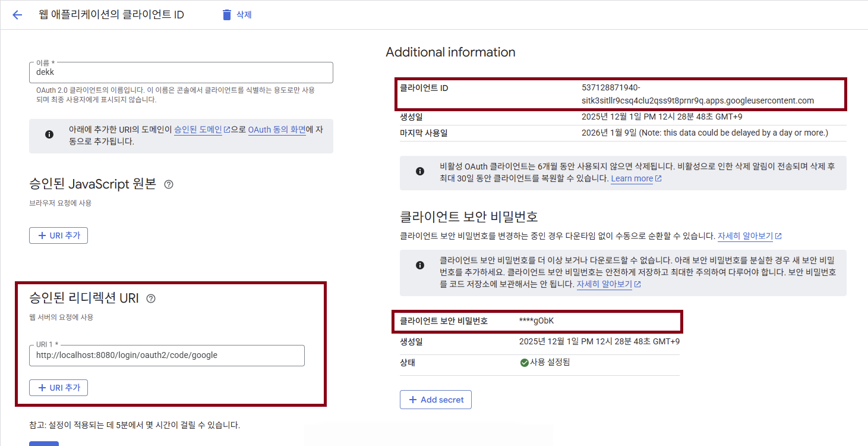Open help icon beside 승인된 리디렉션 URI
The width and height of the screenshot is (868, 446).
click(151, 299)
